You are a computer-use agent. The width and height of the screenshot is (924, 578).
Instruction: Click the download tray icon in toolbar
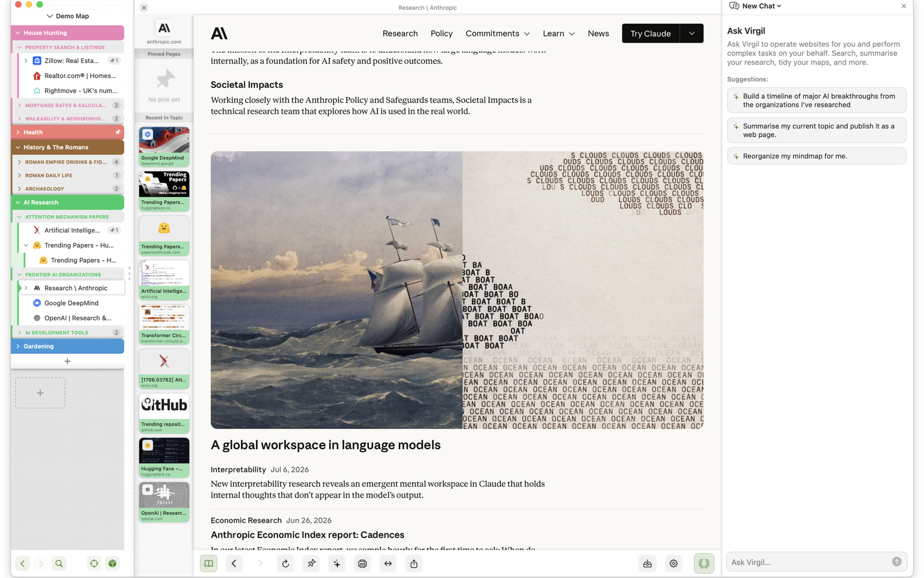coord(647,564)
